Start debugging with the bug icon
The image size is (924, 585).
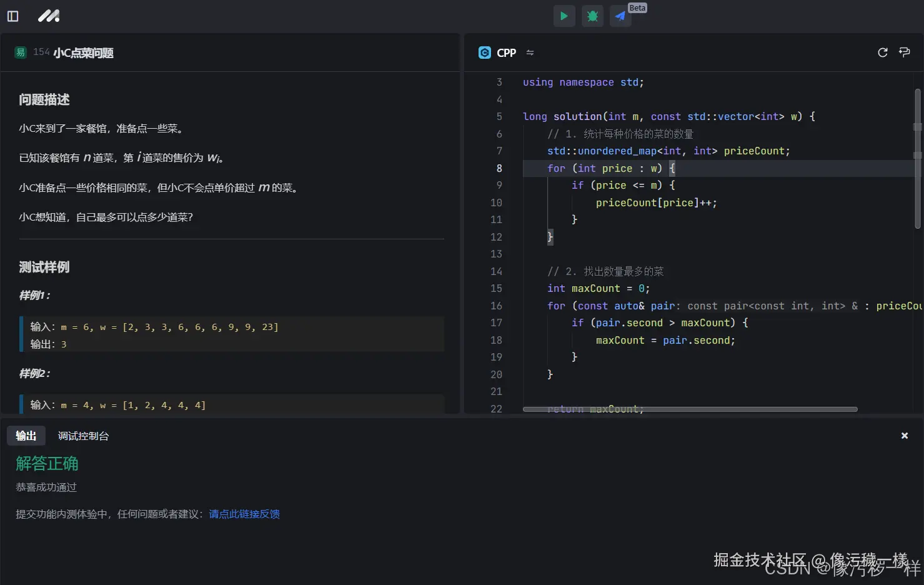tap(592, 16)
